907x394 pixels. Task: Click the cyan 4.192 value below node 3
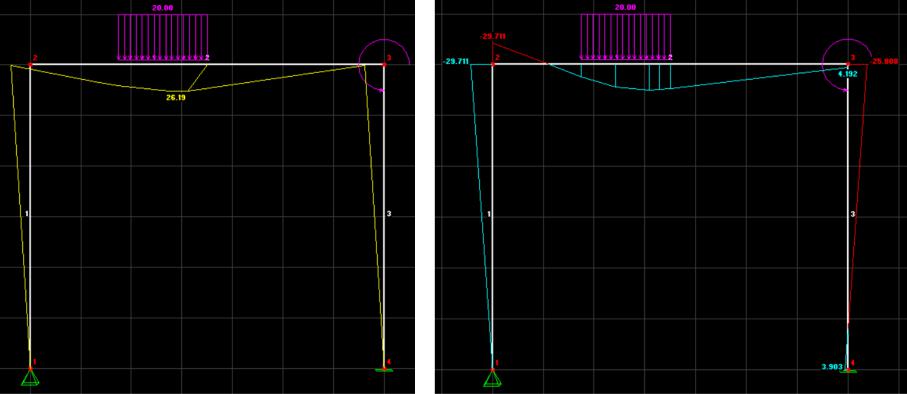[847, 74]
